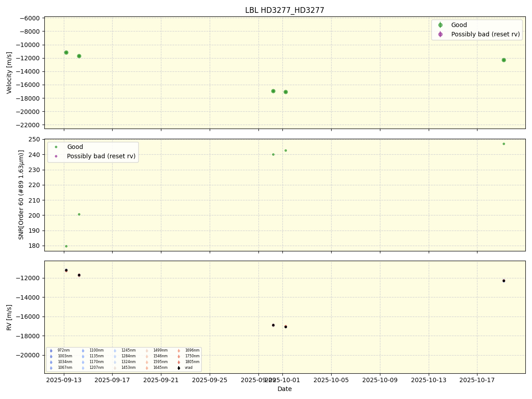Click the SNR point near 247
Image resolution: width=532 pixels, height=399 pixels.
(504, 144)
